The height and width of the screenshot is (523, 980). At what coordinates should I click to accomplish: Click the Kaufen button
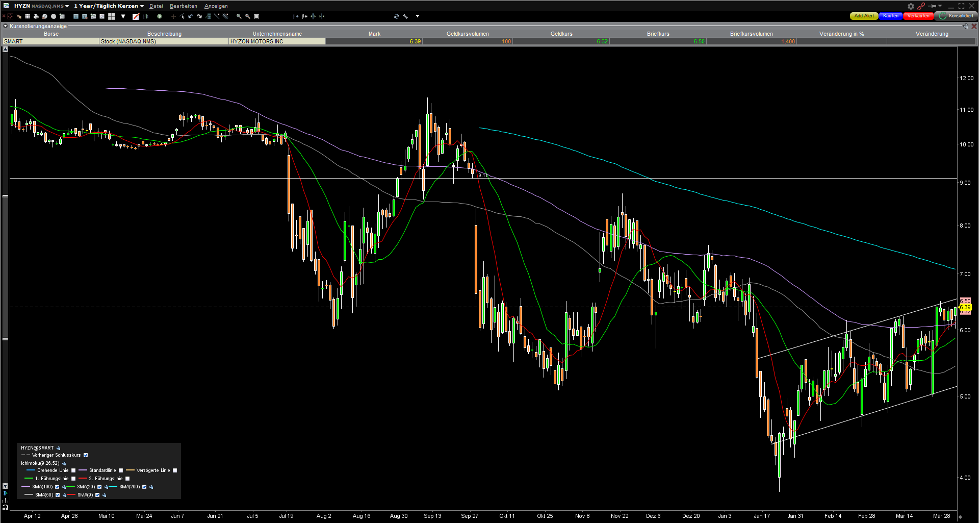(x=890, y=16)
